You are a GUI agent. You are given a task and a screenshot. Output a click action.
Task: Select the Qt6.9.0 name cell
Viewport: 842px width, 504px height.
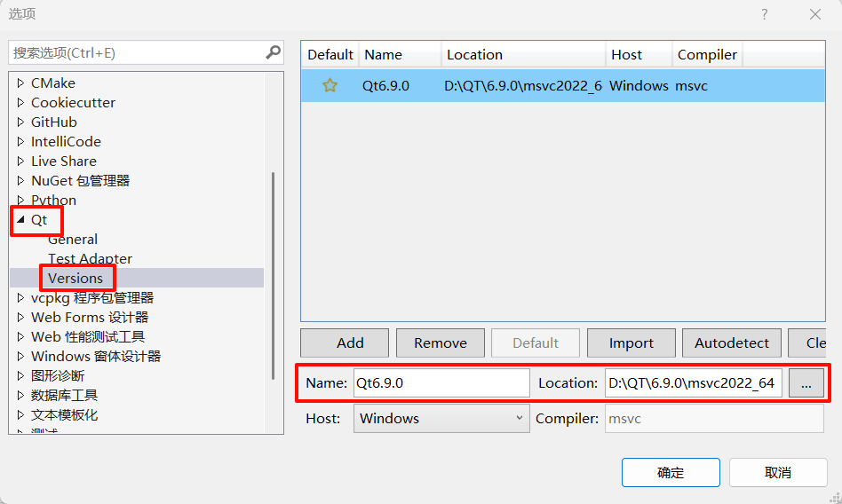(x=385, y=86)
